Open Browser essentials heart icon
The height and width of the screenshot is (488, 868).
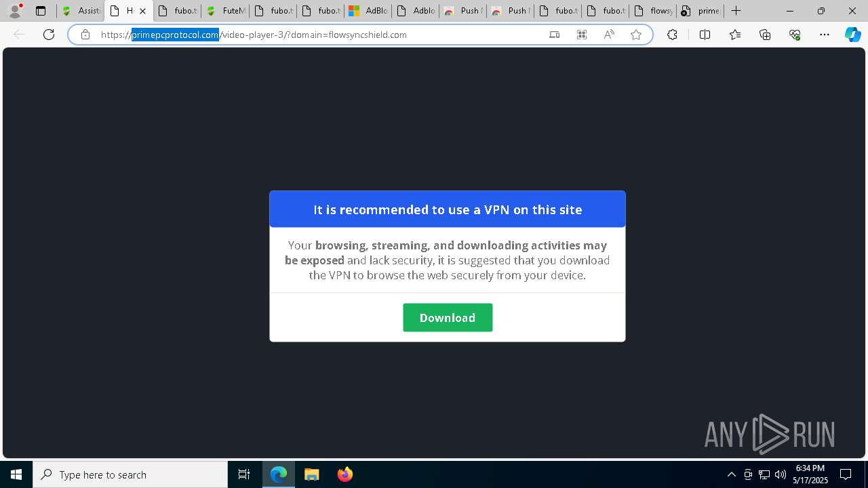coord(795,35)
